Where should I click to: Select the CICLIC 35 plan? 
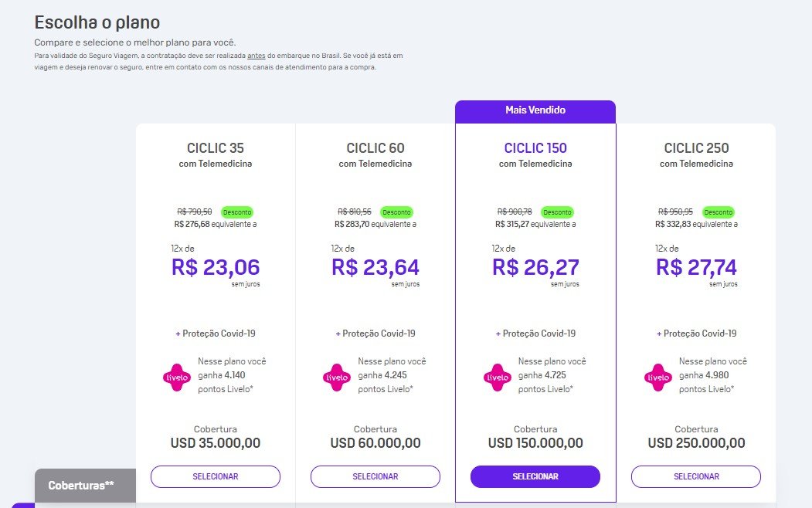(x=216, y=476)
